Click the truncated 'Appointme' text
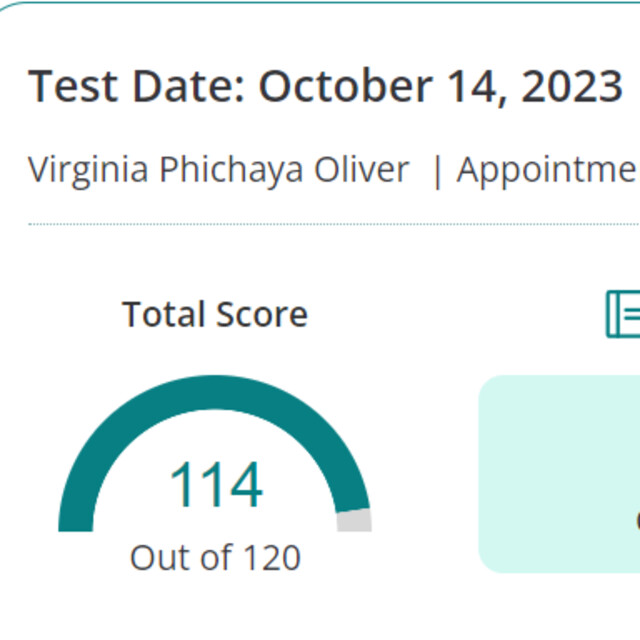Screen dimensions: 640x640 coord(548,171)
